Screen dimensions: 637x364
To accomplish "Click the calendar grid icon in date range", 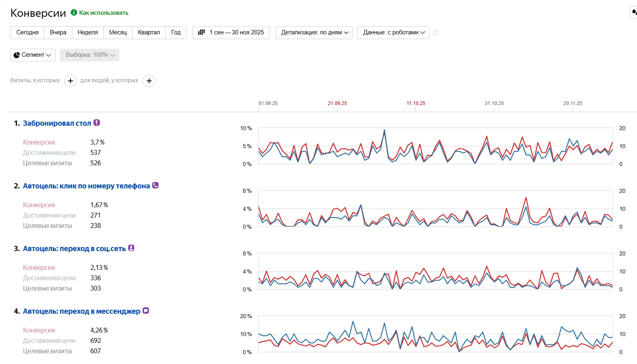I will tap(202, 32).
